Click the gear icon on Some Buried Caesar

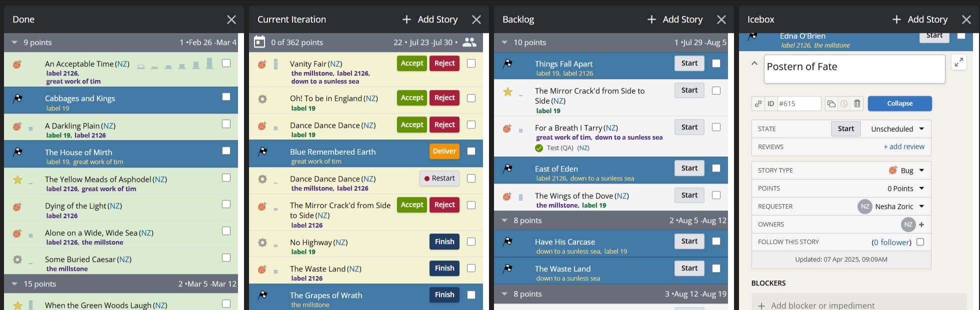[17, 259]
